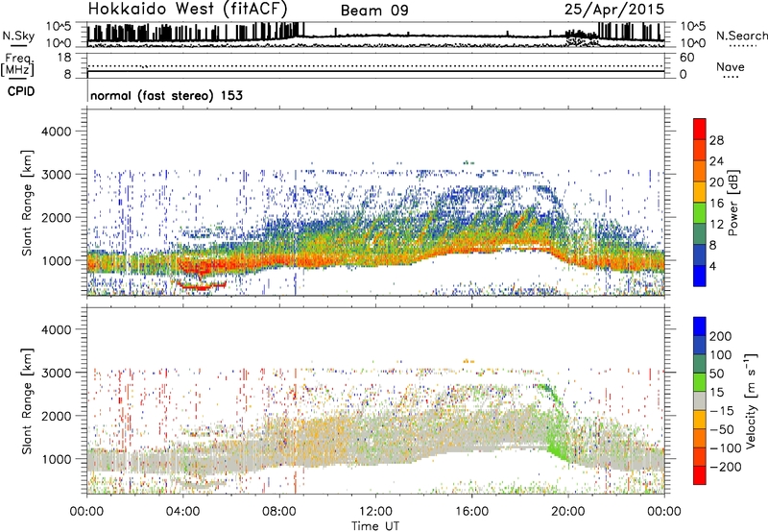The width and height of the screenshot is (768, 532).
Task: Click the date '25/Apr/2015'
Action: coord(614,10)
